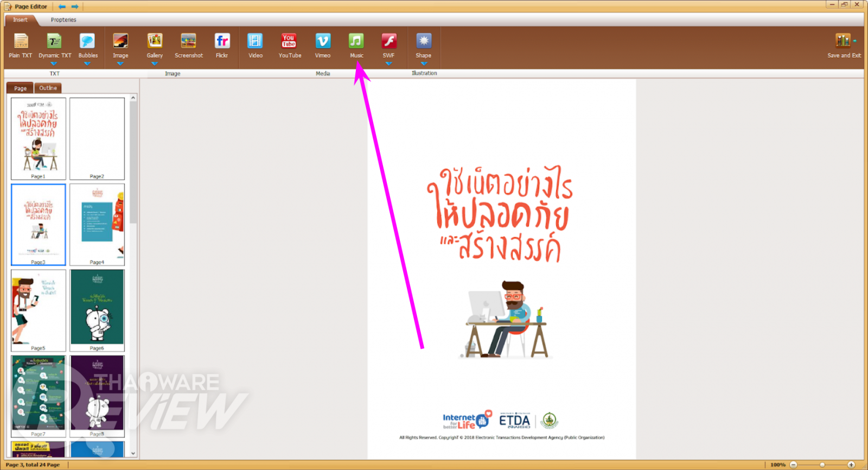Choose the Screenshot insert tool
Screen dimensions: 868x470
coord(189,46)
